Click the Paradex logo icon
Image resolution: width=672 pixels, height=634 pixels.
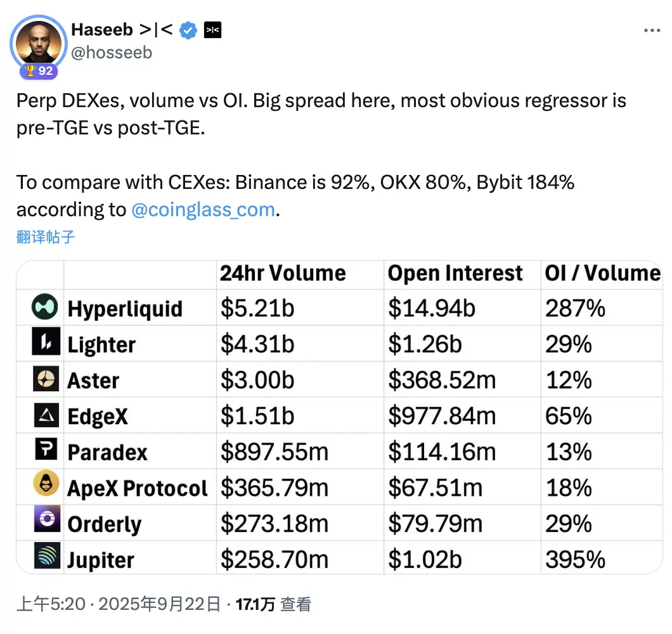coord(45,451)
